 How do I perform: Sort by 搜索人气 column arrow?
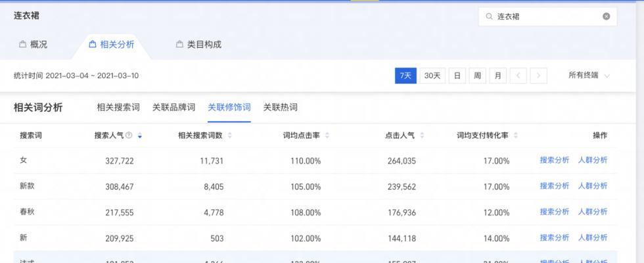click(139, 135)
